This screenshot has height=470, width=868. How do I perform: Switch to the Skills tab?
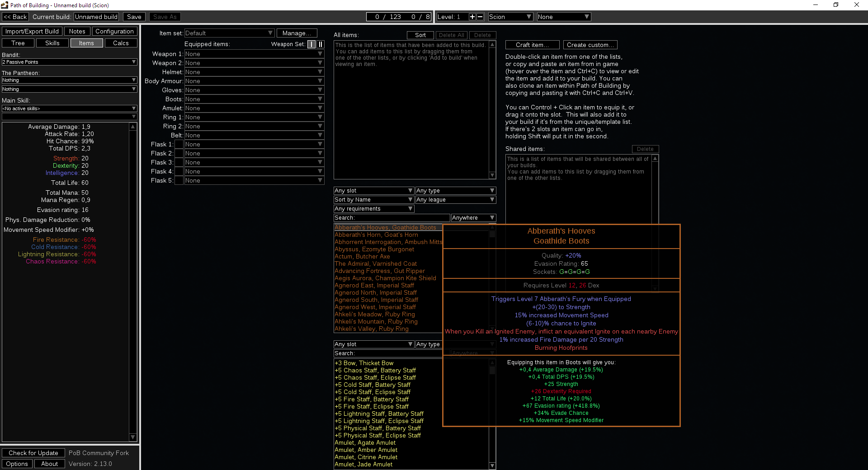click(52, 43)
